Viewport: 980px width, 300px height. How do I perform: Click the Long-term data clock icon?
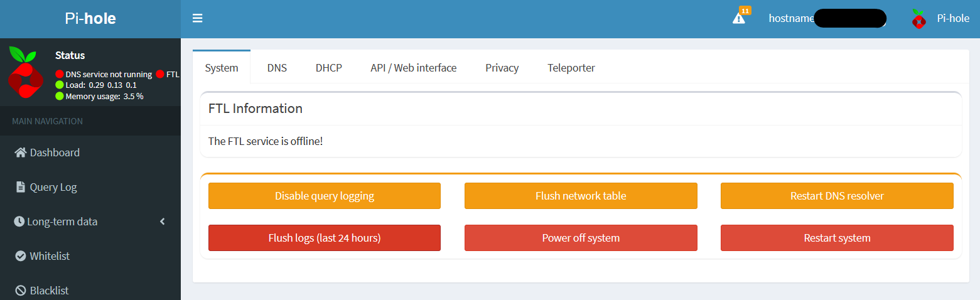[19, 222]
